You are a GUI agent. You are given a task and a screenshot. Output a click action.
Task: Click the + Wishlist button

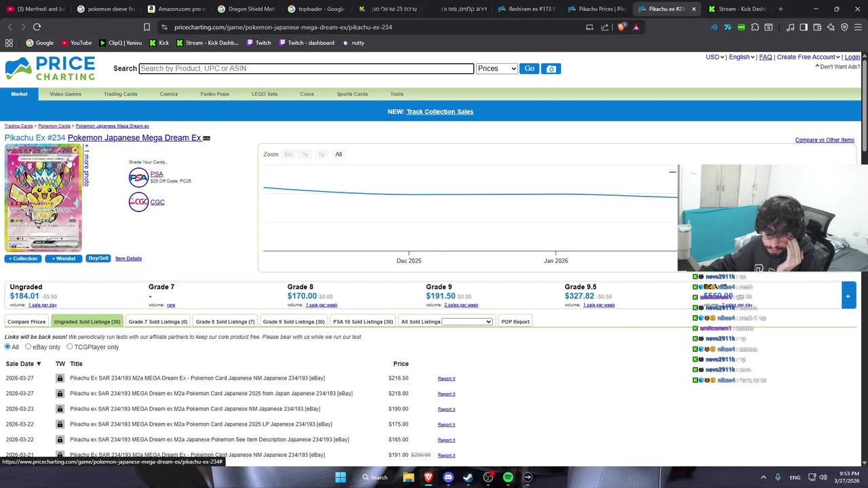(64, 259)
